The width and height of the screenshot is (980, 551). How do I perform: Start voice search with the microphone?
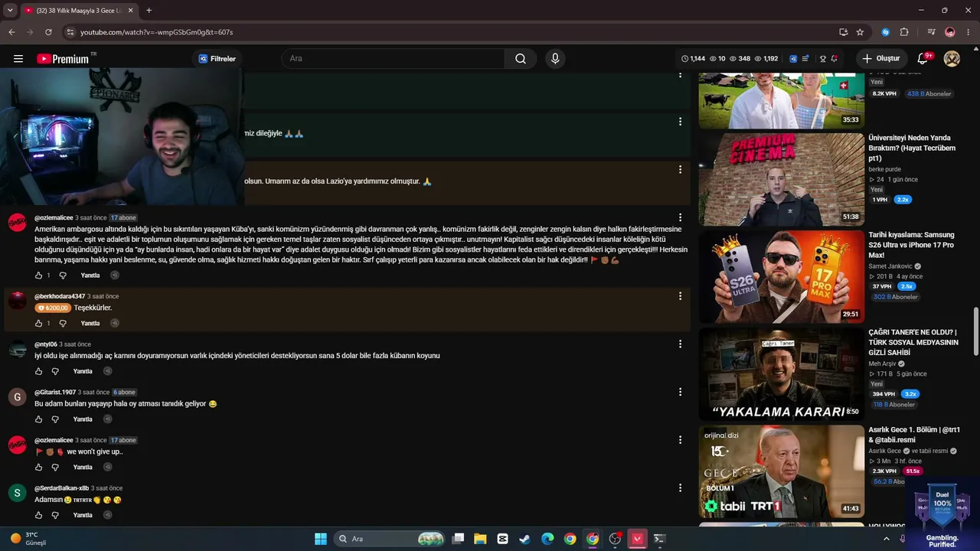[555, 59]
